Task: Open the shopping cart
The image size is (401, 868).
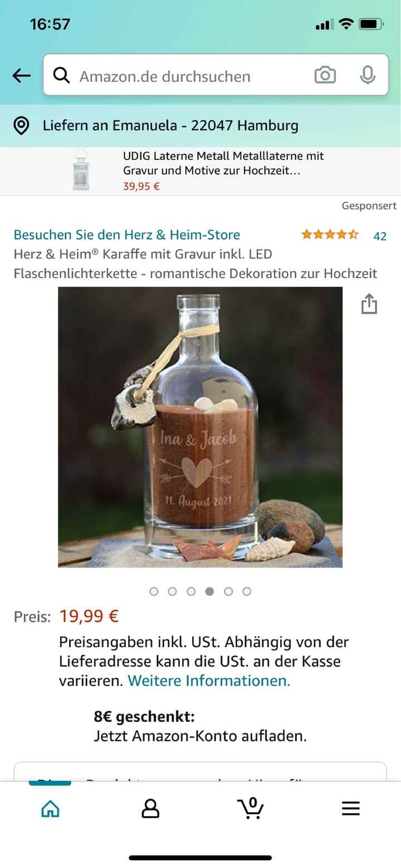Action: coord(251,808)
